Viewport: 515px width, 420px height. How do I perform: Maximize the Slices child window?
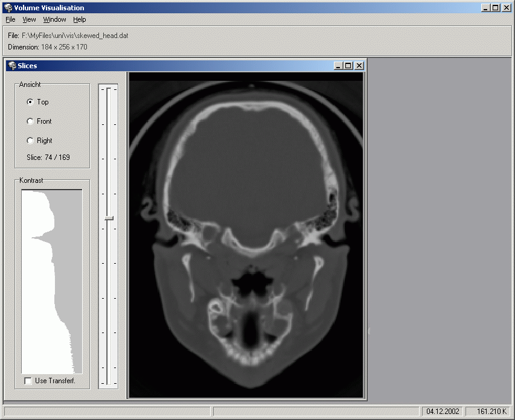click(348, 66)
